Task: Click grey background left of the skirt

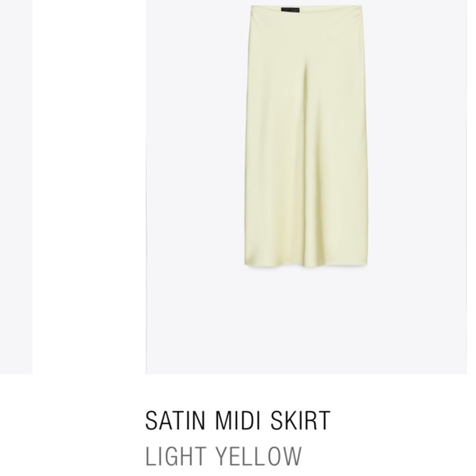Action: [195, 152]
